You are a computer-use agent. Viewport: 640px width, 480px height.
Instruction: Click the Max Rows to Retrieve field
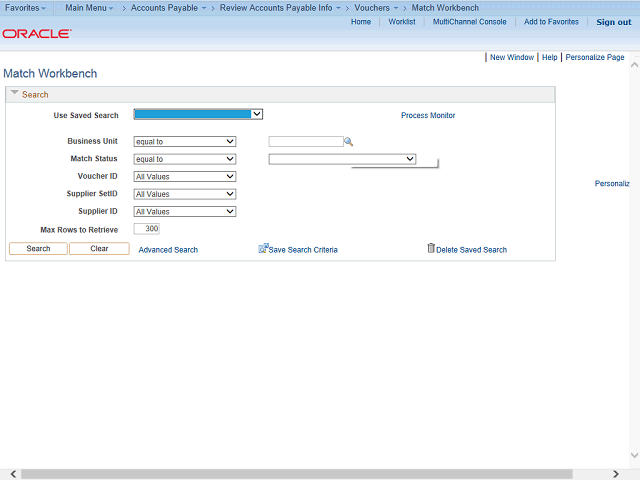coord(146,229)
